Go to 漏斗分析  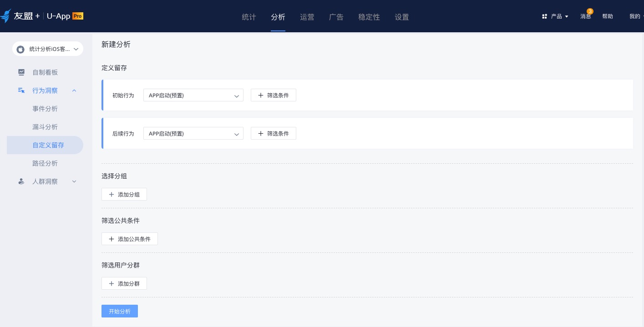(45, 127)
